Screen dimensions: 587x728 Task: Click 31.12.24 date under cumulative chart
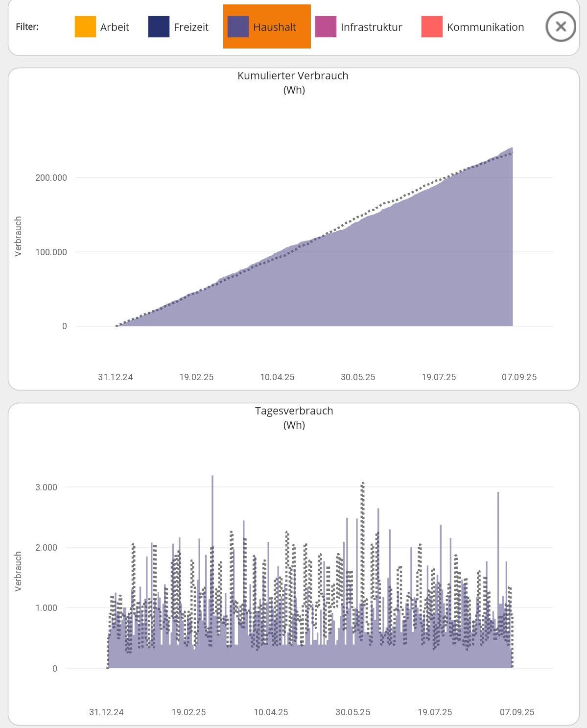click(116, 377)
